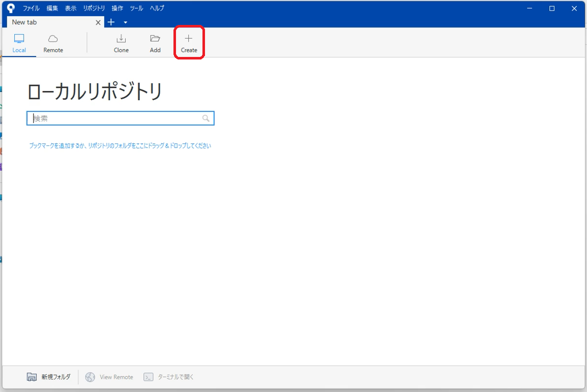Open the Create repository tool
Viewport: 587px width, 392px height.
pos(189,43)
